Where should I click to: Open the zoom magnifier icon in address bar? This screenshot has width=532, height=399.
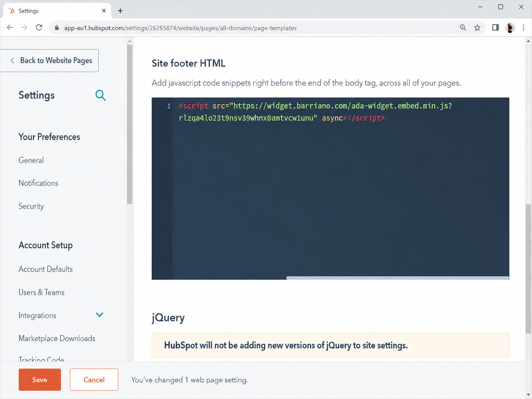click(463, 28)
